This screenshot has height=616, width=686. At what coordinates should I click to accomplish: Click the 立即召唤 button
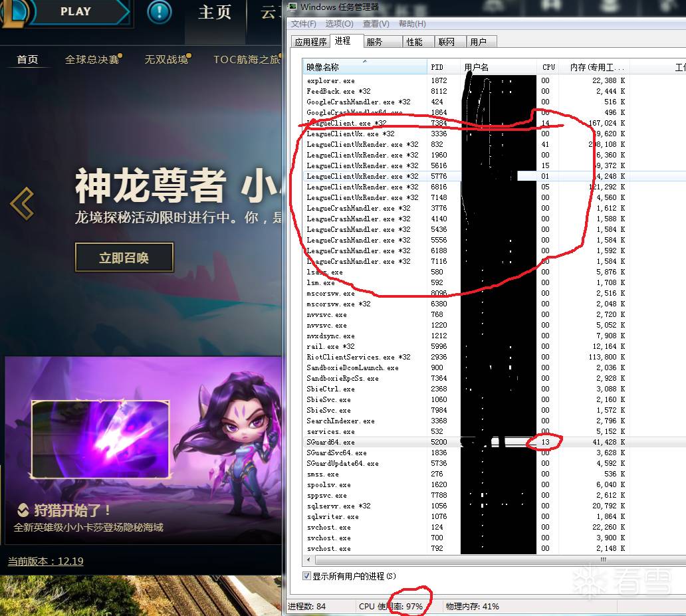(x=124, y=258)
